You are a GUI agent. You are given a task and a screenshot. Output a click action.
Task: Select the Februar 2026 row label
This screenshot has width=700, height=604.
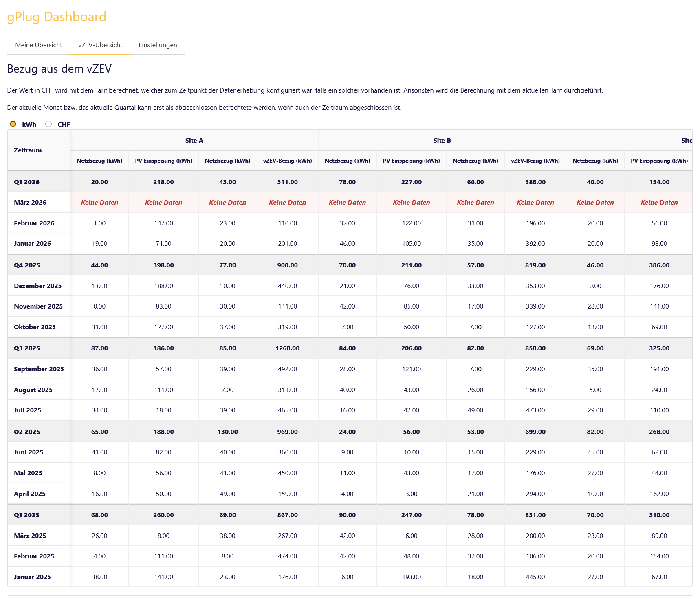pyautogui.click(x=34, y=223)
